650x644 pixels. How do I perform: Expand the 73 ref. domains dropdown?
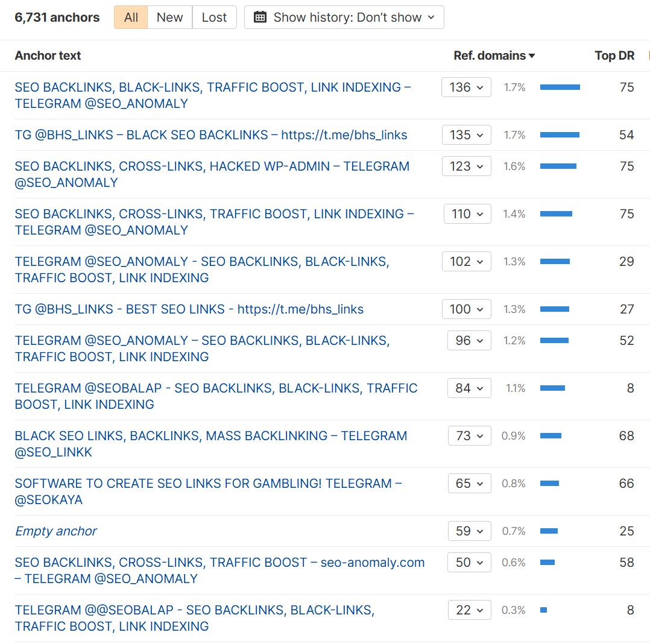pyautogui.click(x=470, y=436)
